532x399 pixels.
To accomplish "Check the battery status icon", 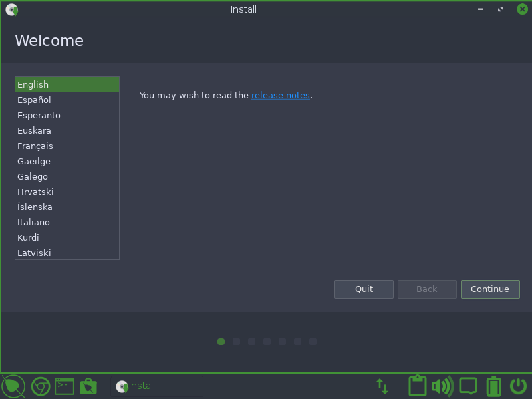I will [493, 386].
